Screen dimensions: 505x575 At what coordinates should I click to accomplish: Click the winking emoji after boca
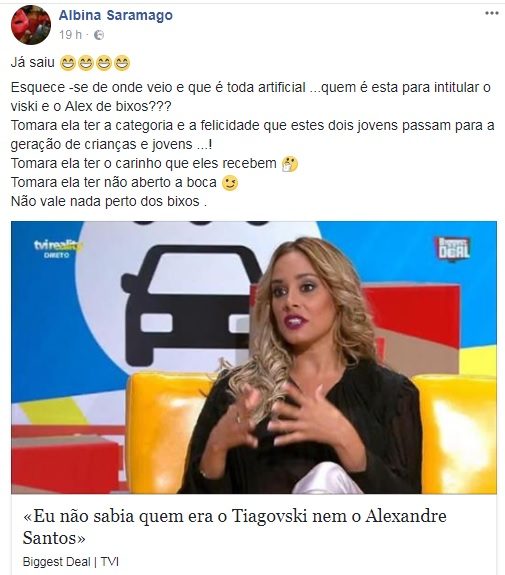(230, 183)
